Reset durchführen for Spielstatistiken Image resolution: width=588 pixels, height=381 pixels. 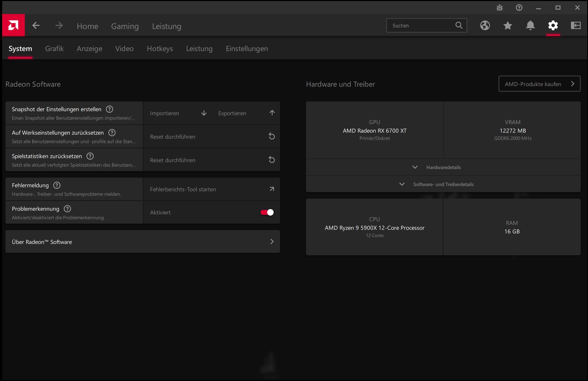[x=211, y=160]
